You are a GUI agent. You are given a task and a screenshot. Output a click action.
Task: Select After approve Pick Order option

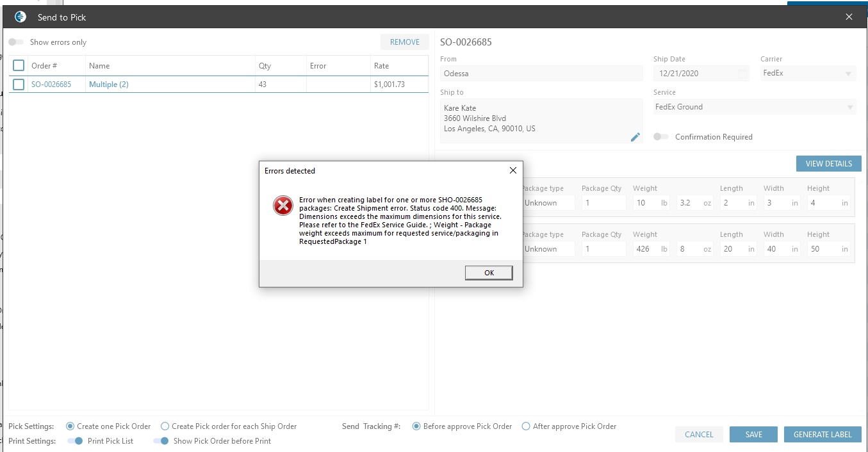(526, 426)
